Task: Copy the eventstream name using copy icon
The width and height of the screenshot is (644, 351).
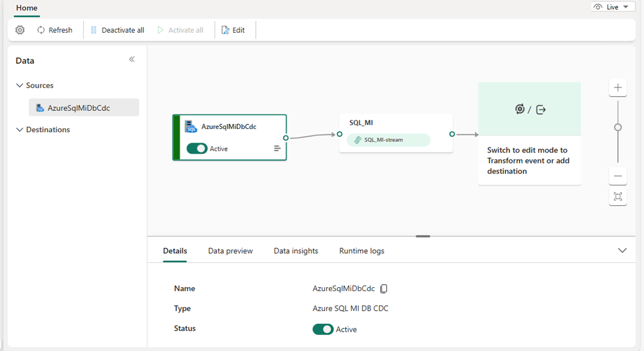Action: click(x=384, y=288)
